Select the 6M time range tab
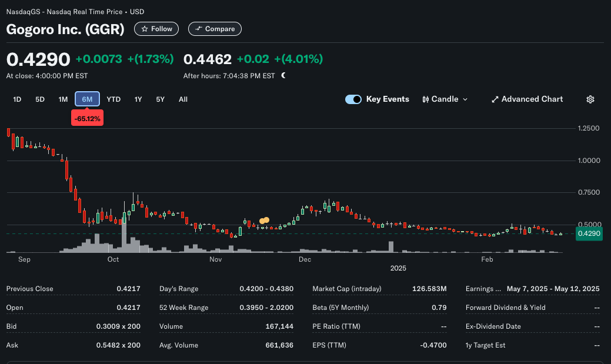Screen dimensions: 611x364 pos(87,99)
